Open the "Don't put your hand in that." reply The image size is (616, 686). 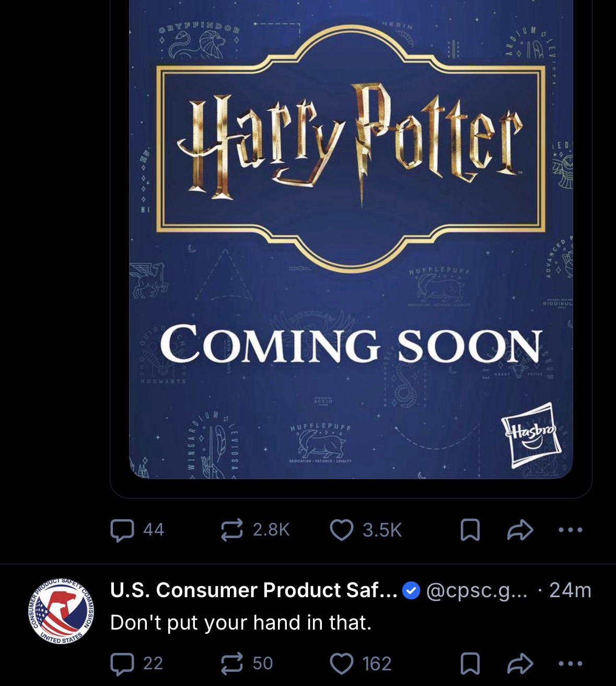[241, 622]
